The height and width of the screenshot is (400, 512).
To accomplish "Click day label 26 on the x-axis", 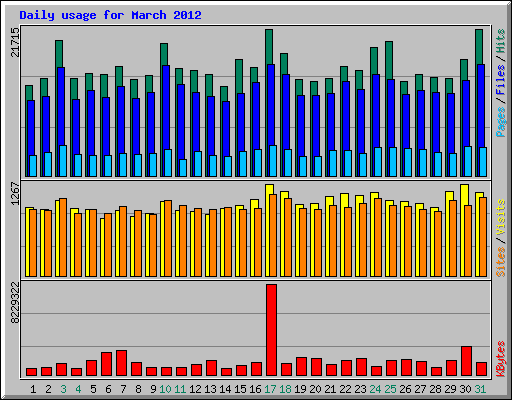I will click(x=405, y=389).
